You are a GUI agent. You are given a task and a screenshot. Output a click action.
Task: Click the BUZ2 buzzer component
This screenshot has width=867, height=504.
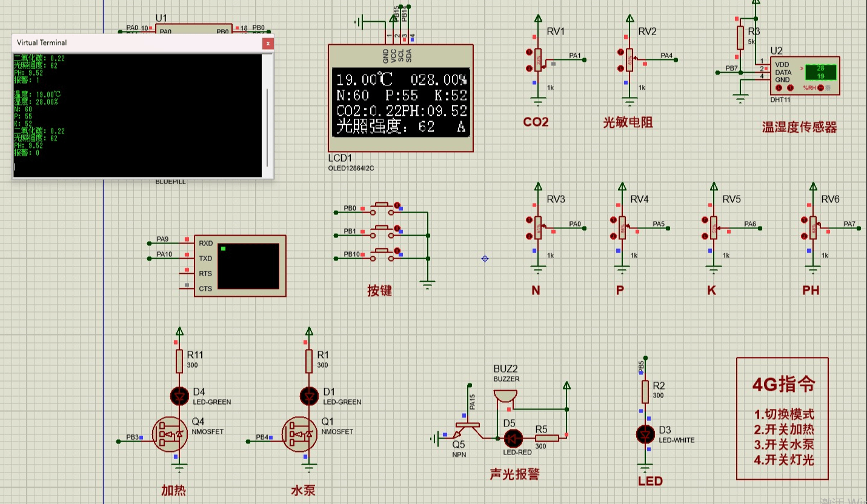(x=506, y=396)
